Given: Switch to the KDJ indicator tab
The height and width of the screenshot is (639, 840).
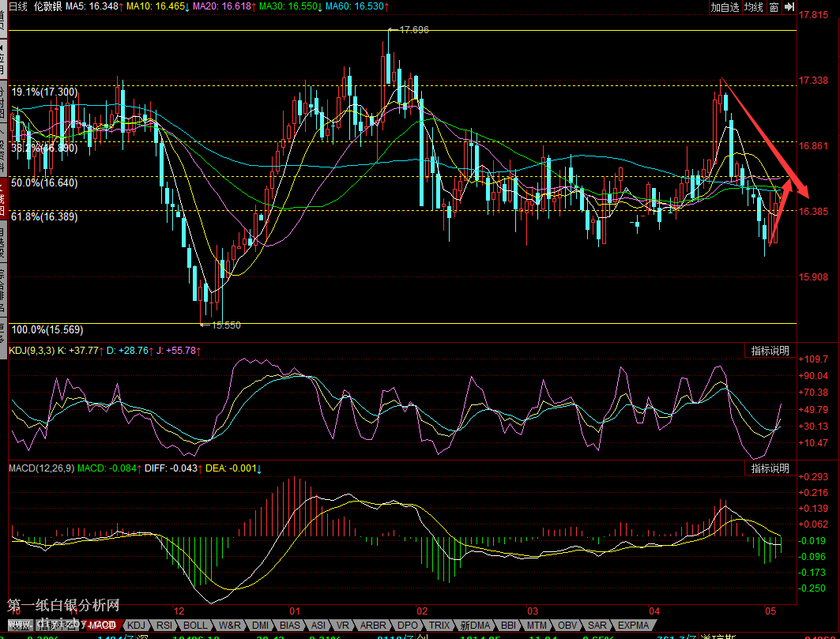Looking at the screenshot, I should (x=137, y=625).
